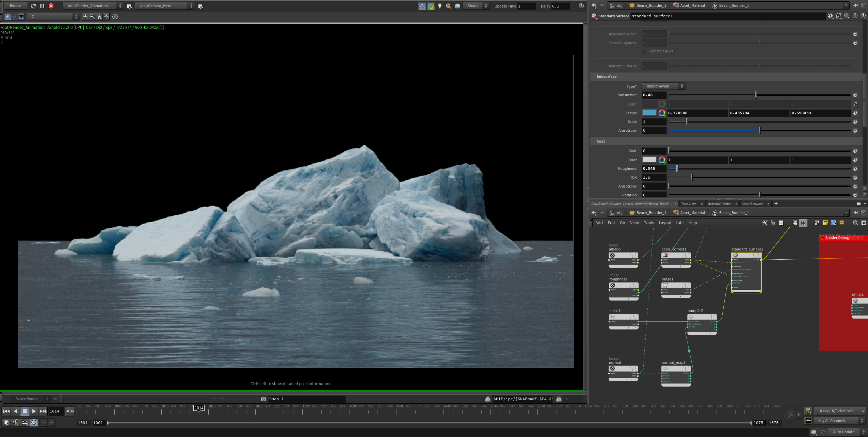Reset the render view with the home icon

pos(99,17)
